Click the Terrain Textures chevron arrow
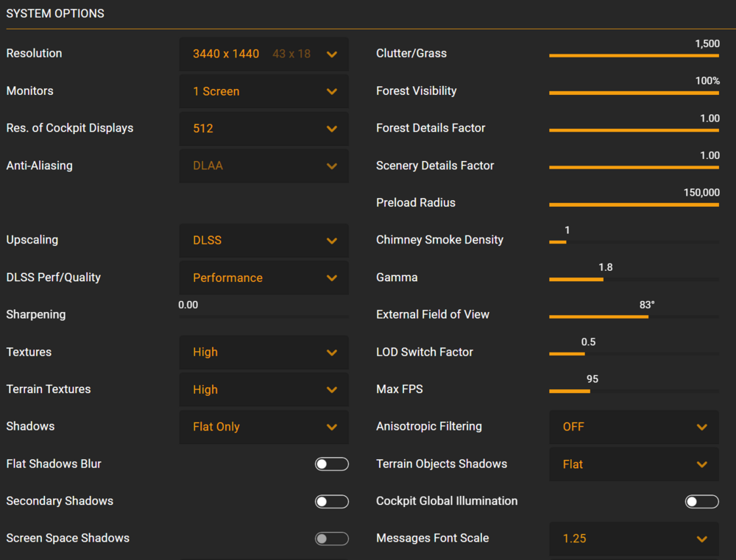Viewport: 736px width, 560px height. coord(332,390)
